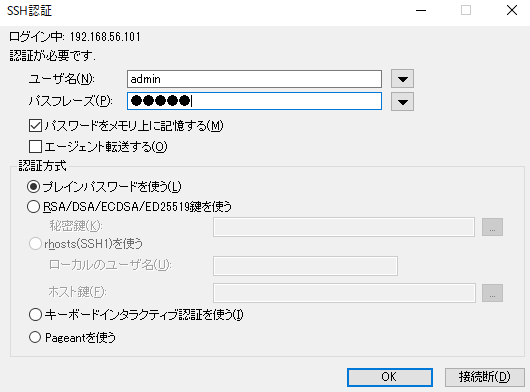Focus the パスフレーズ password field
Image resolution: width=530 pixels, height=392 pixels.
click(254, 101)
